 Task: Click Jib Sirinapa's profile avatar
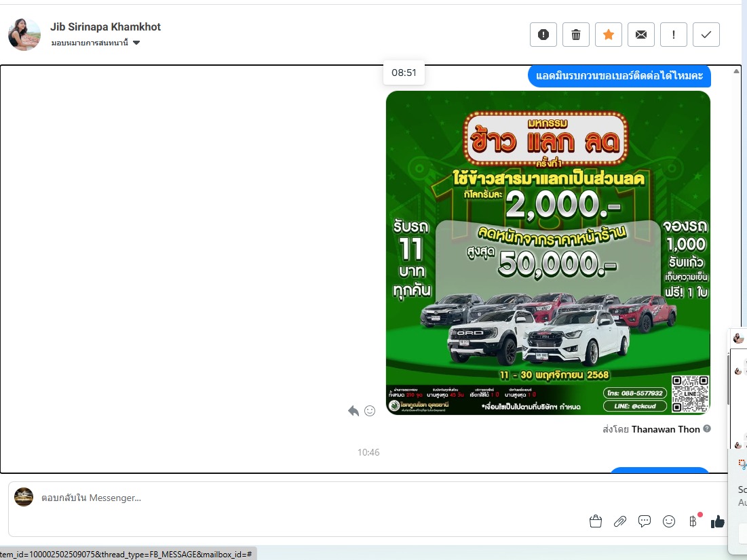coord(24,35)
